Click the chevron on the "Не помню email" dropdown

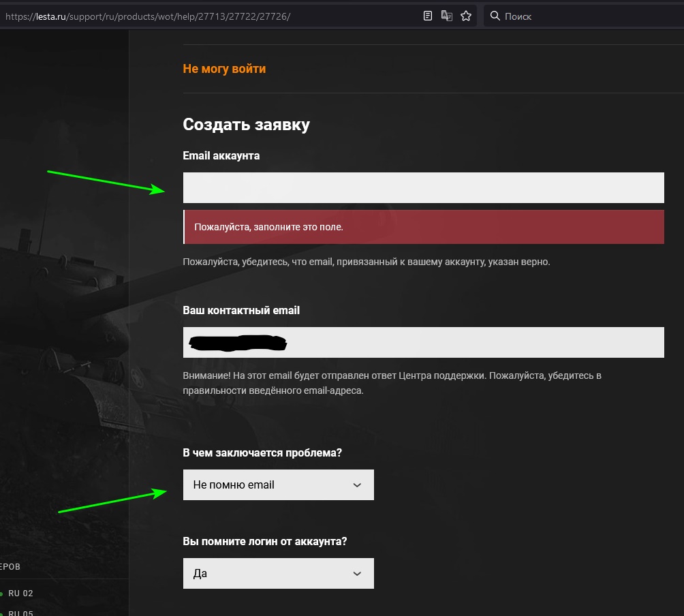pos(357,485)
